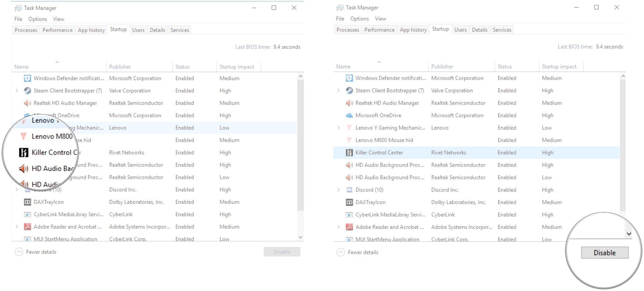Click the Windows Defender notification icon
The width and height of the screenshot is (644, 291).
(349, 78)
